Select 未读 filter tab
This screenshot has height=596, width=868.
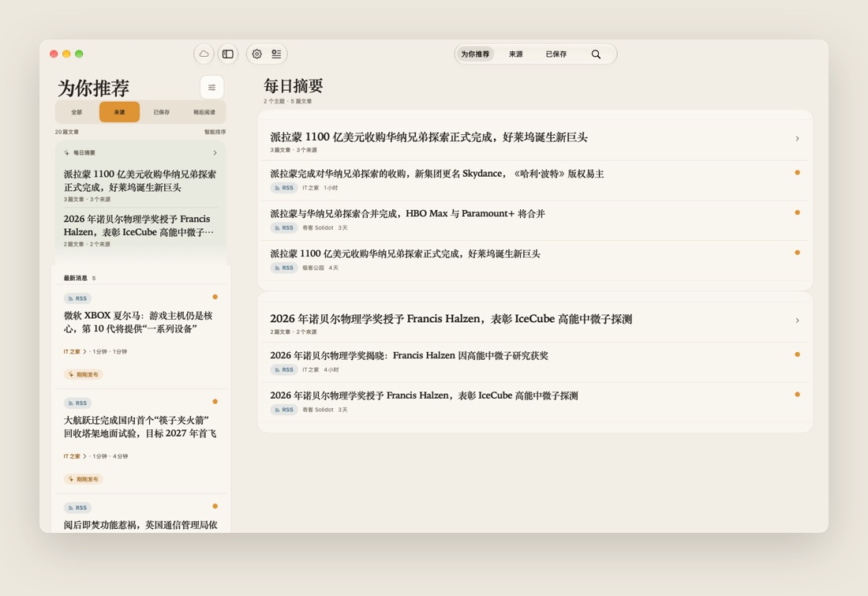(x=120, y=112)
